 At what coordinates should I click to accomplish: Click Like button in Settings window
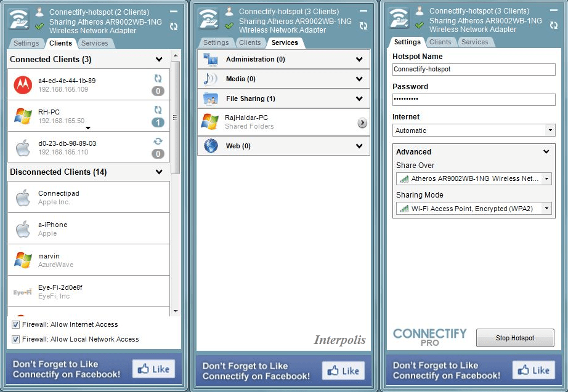click(x=534, y=370)
